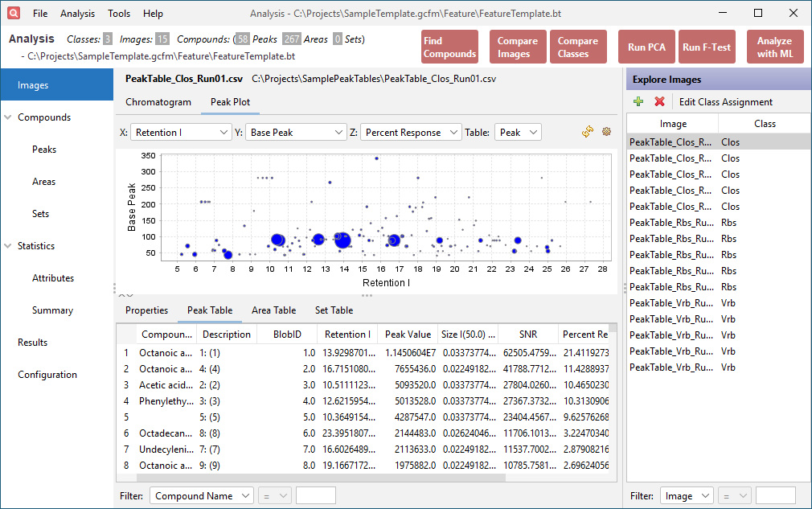The image size is (812, 509).
Task: Open the peak plot gear settings icon
Action: tap(606, 132)
